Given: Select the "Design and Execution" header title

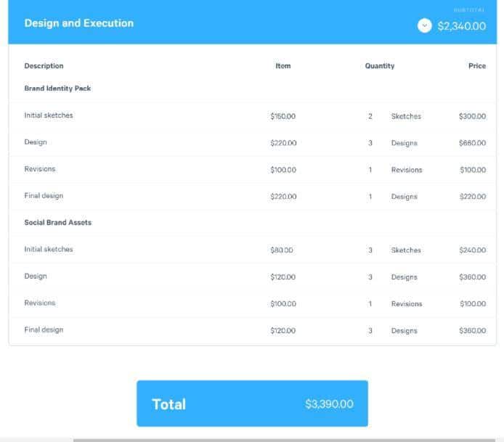Looking at the screenshot, I should 78,23.
